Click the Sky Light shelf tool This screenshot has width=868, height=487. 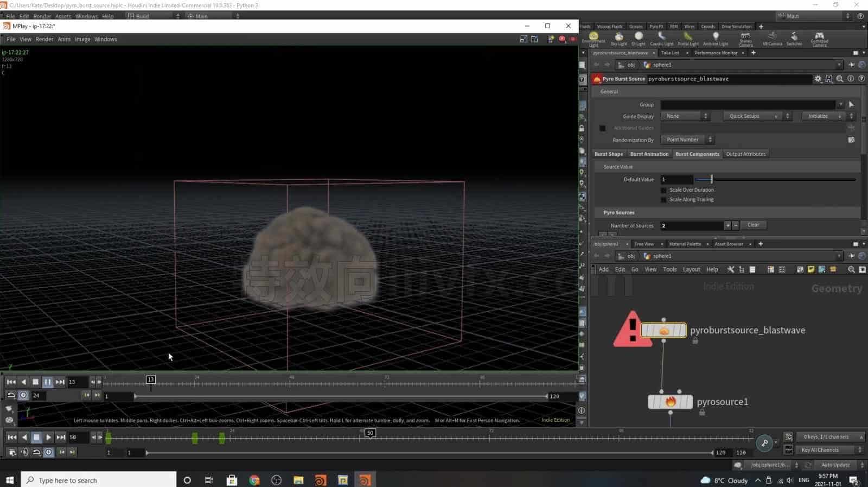click(618, 39)
